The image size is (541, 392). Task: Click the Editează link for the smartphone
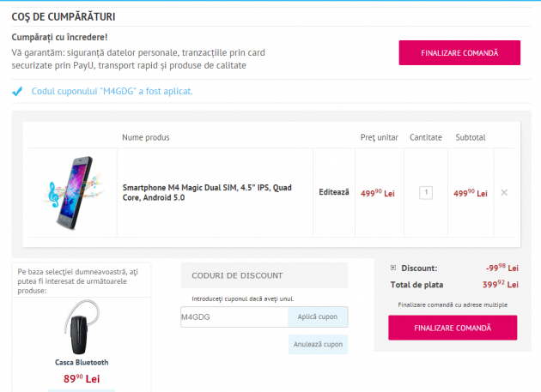(x=334, y=192)
